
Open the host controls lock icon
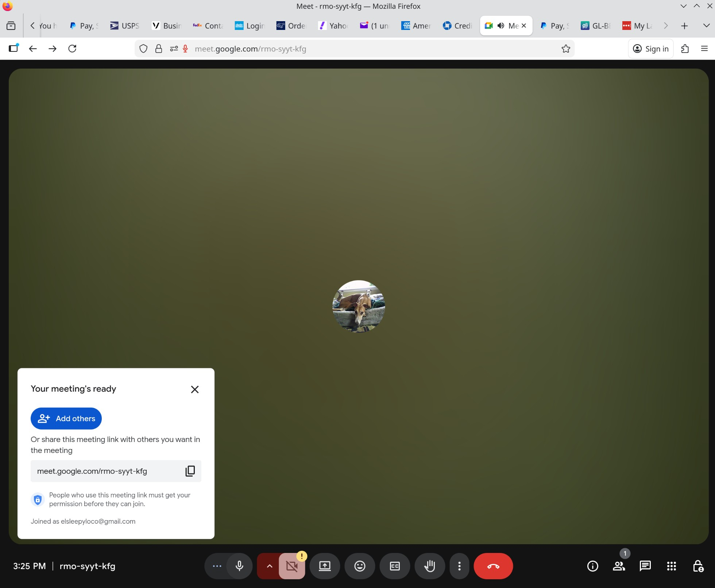click(698, 566)
